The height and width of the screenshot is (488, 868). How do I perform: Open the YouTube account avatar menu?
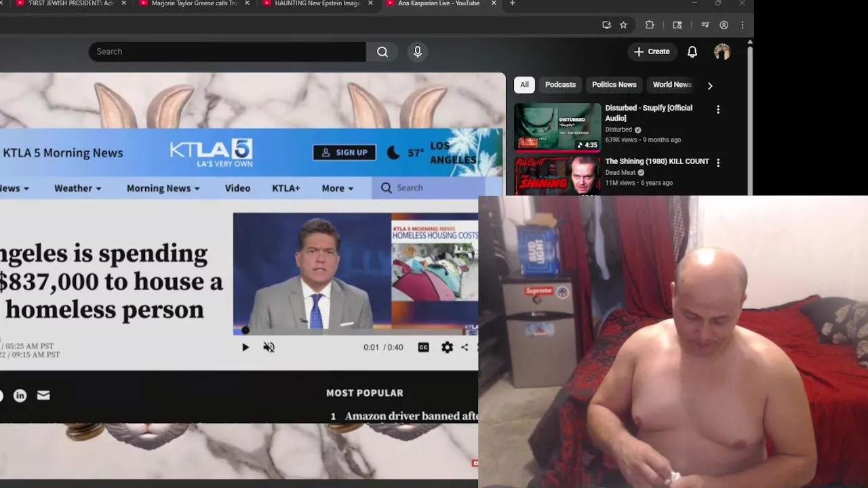coord(722,52)
